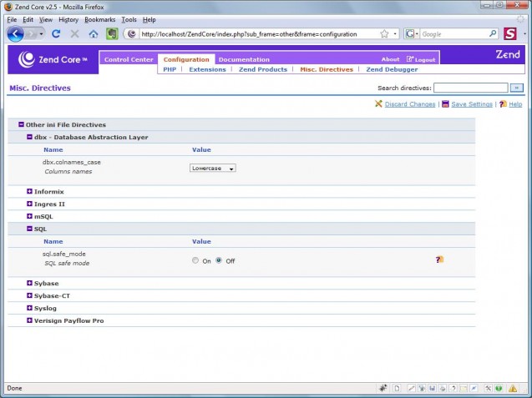532x398 pixels.
Task: Expand the Syslog section
Action: 29,308
